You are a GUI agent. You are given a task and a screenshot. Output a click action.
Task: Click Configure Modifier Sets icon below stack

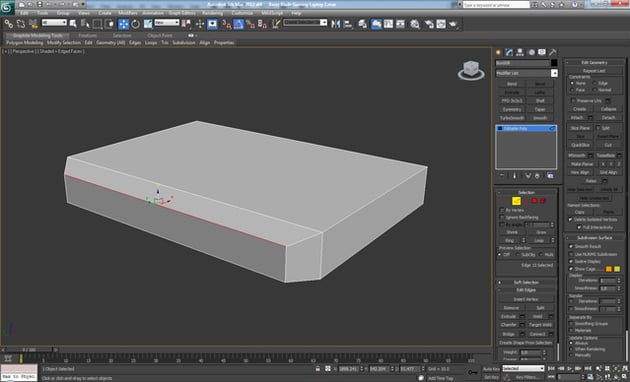(x=550, y=176)
